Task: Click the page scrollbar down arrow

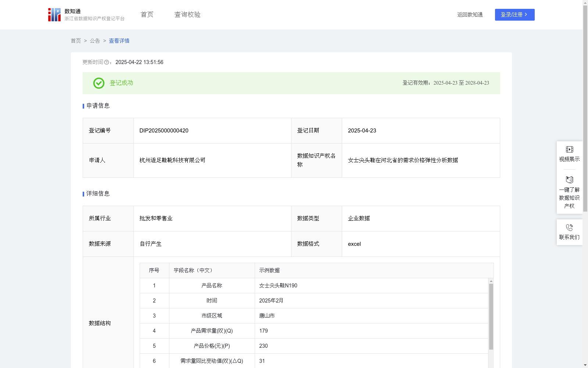Action: (x=585, y=365)
